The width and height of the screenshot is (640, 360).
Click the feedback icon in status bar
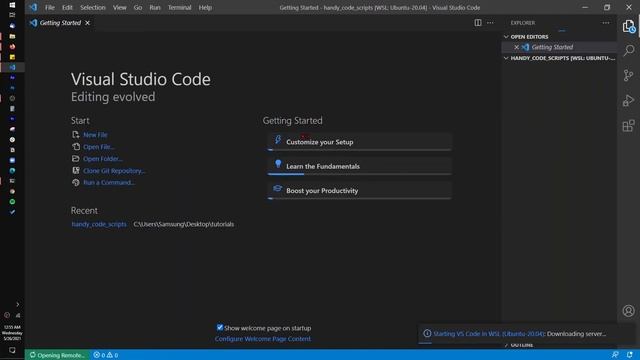[615, 355]
